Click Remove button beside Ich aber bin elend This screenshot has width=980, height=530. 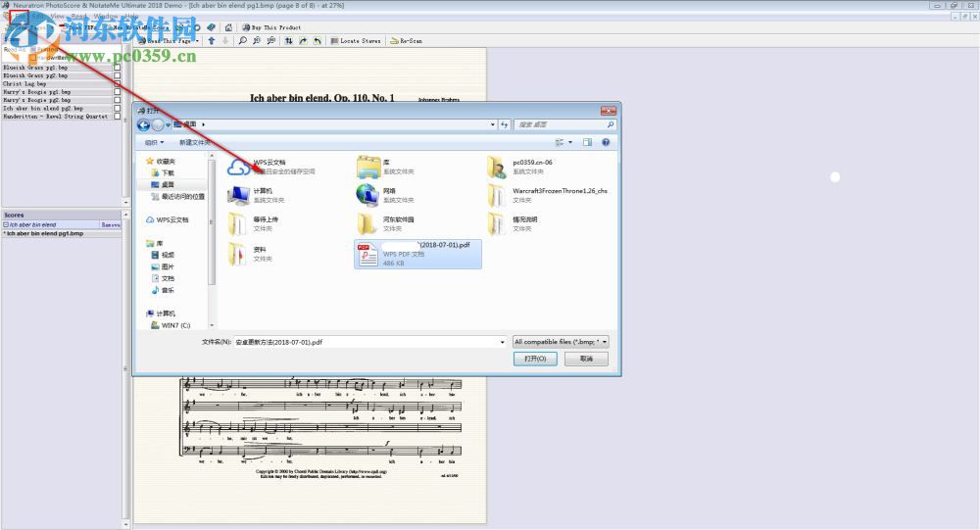[111, 224]
